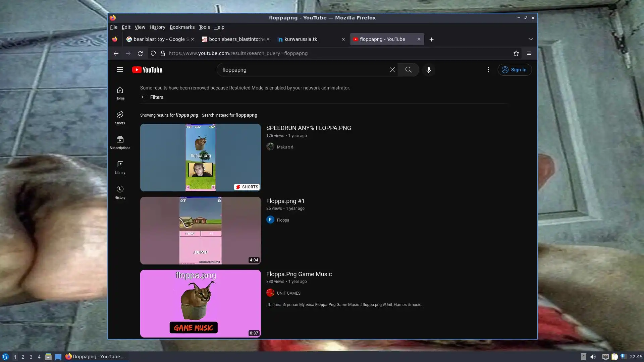Switch to workspace 2 in taskbar
Viewport: 644px width, 362px height.
(23, 357)
